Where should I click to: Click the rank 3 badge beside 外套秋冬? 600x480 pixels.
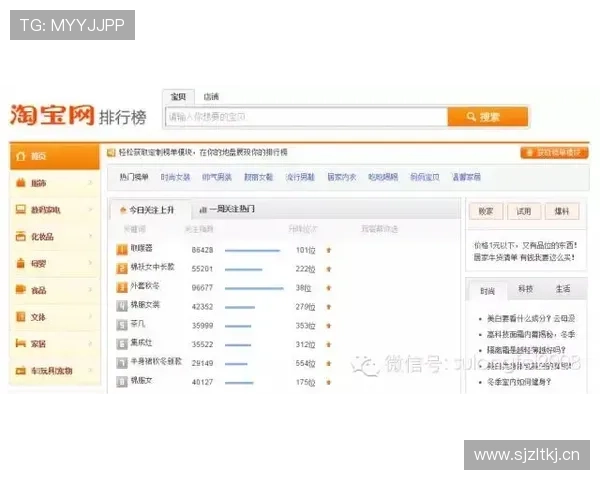tap(122, 287)
